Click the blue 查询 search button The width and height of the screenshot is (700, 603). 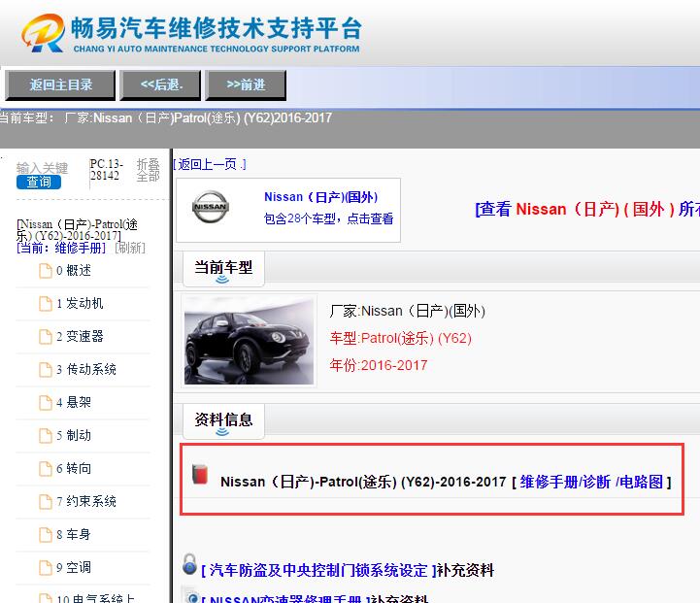39,183
